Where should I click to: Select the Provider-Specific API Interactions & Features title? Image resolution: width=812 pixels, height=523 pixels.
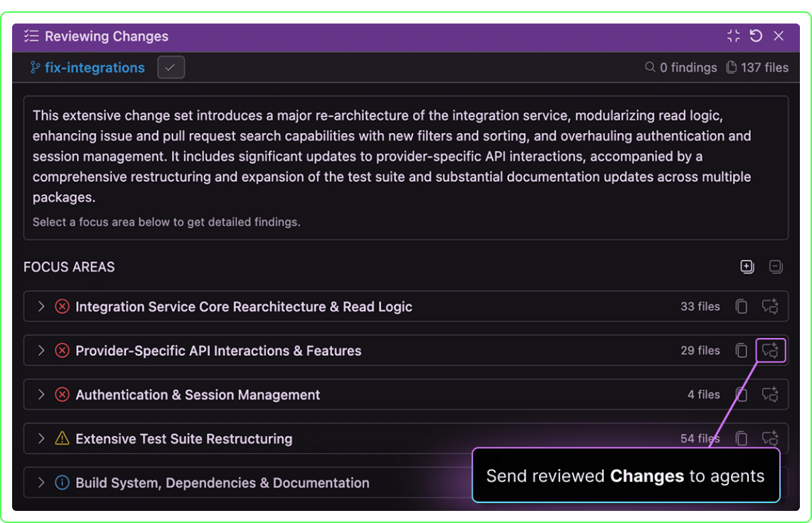(218, 351)
